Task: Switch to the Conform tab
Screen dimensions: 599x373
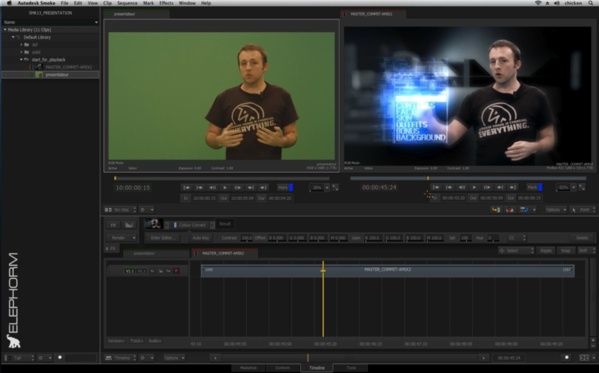Action: coord(283,368)
